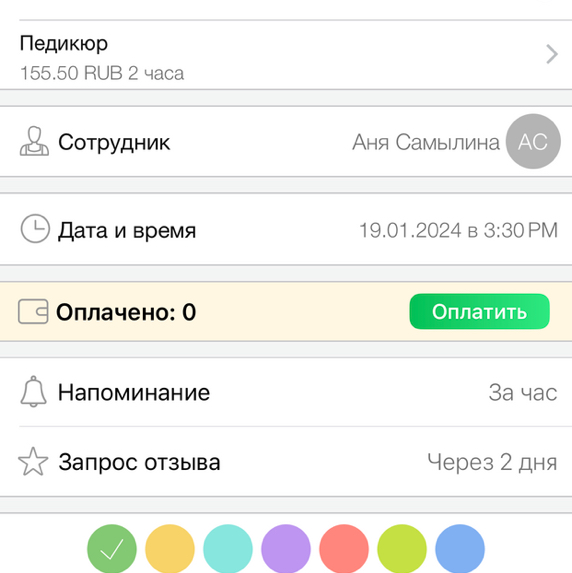Select the red color circle

(x=344, y=549)
